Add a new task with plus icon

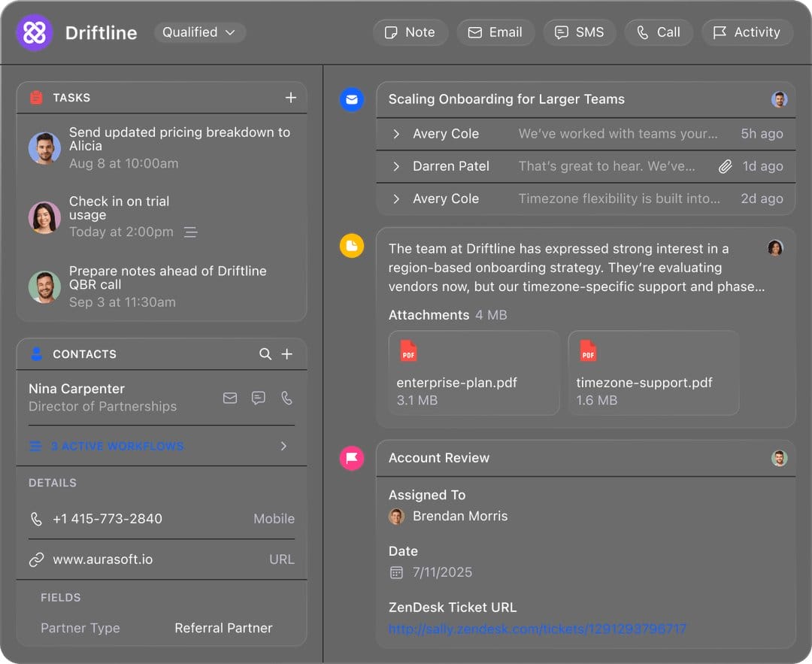click(290, 97)
